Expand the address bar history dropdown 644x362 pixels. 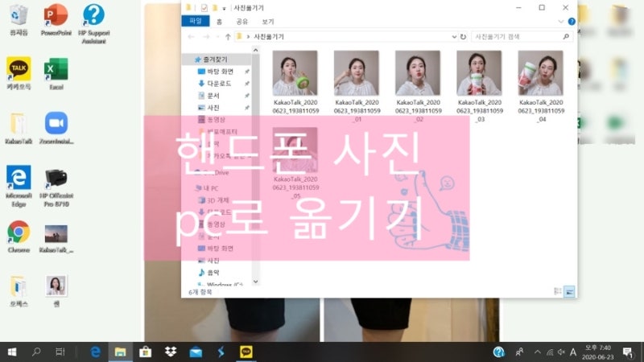coord(454,36)
